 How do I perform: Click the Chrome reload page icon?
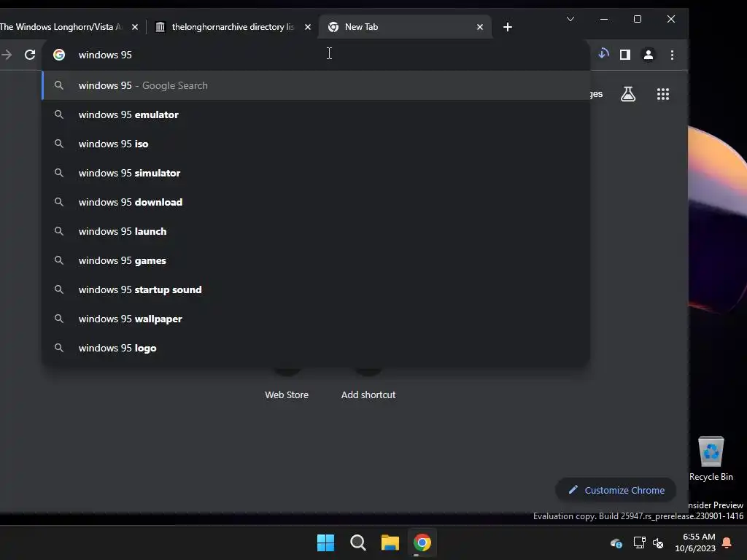(x=30, y=55)
